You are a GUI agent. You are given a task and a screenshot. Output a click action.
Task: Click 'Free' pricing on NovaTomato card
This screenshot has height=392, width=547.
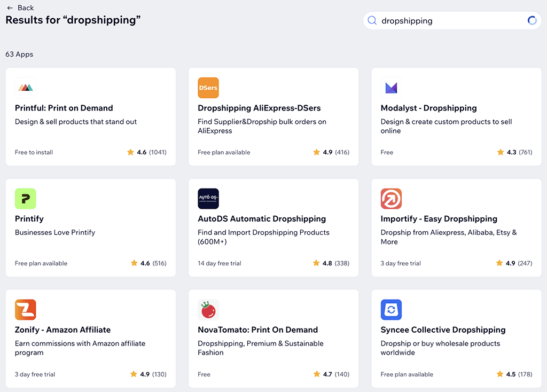pos(204,374)
